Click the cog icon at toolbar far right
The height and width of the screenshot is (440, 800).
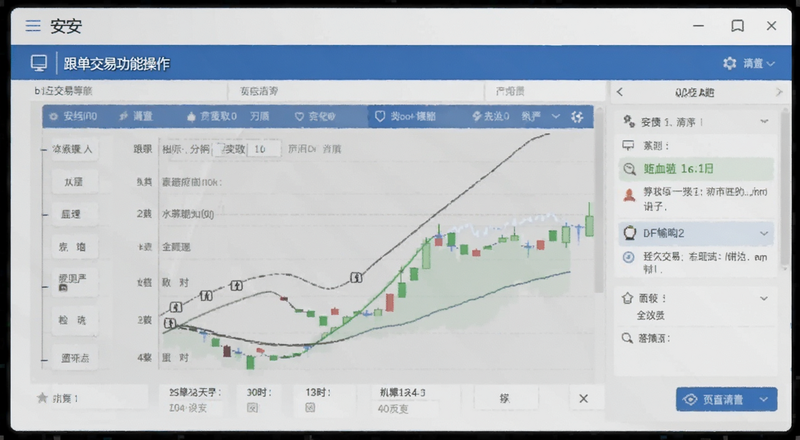pyautogui.click(x=578, y=117)
